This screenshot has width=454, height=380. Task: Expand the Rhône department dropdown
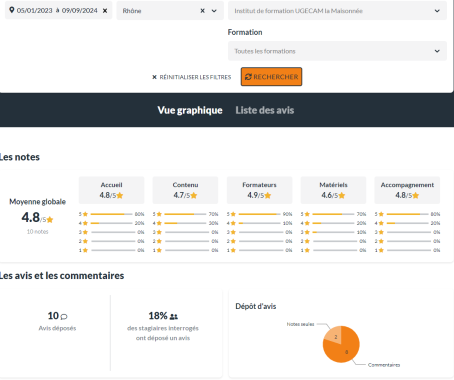coord(214,11)
